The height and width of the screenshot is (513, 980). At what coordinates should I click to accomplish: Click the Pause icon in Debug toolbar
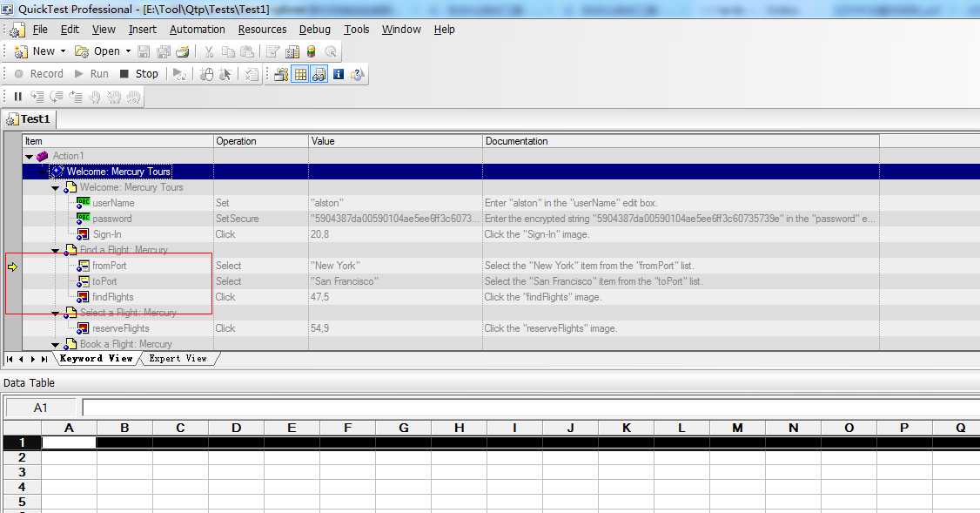[x=18, y=97]
